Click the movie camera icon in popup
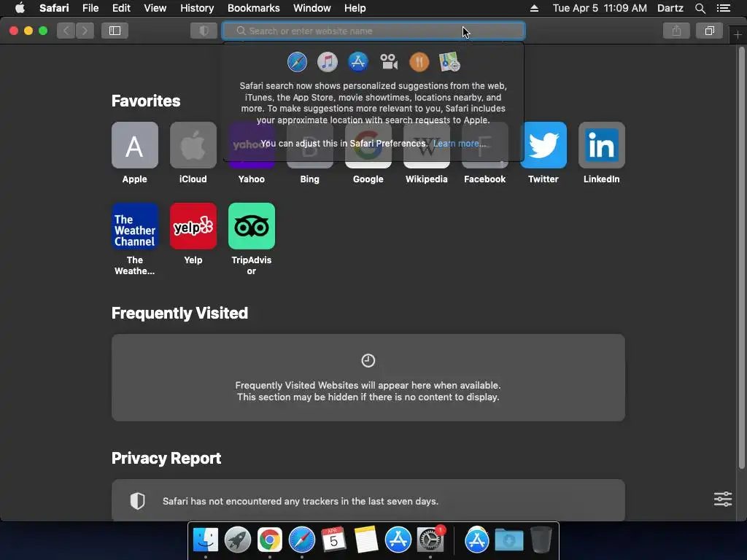The width and height of the screenshot is (747, 560). coord(389,62)
